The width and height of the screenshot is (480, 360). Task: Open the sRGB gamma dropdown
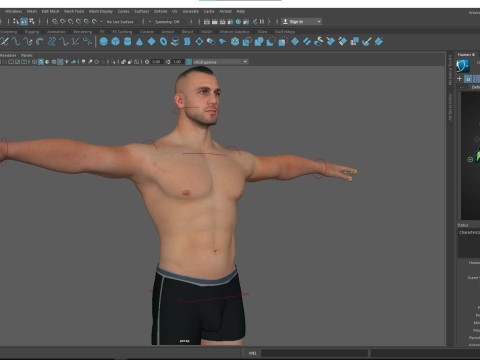click(220, 62)
